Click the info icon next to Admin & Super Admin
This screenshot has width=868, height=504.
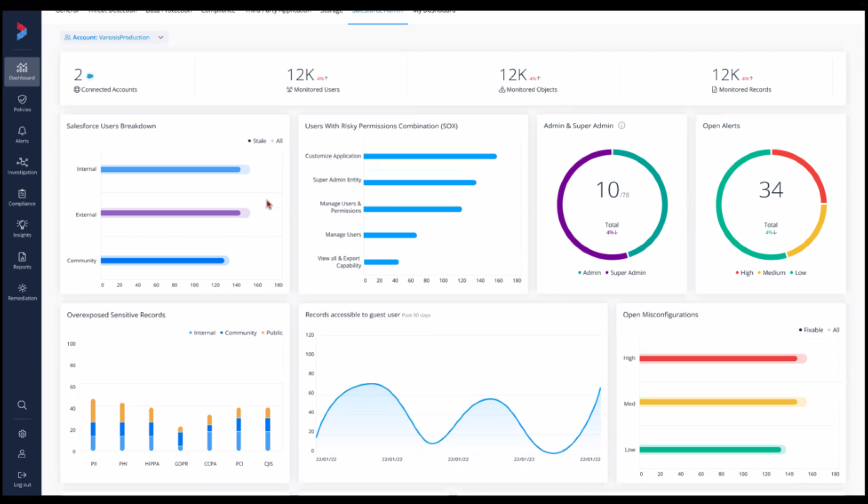click(621, 125)
